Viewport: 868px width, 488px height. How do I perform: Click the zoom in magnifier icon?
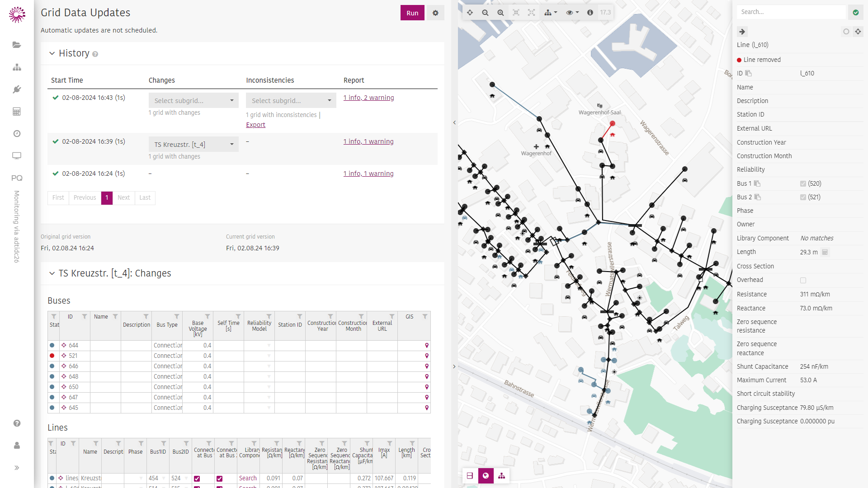[x=500, y=13]
